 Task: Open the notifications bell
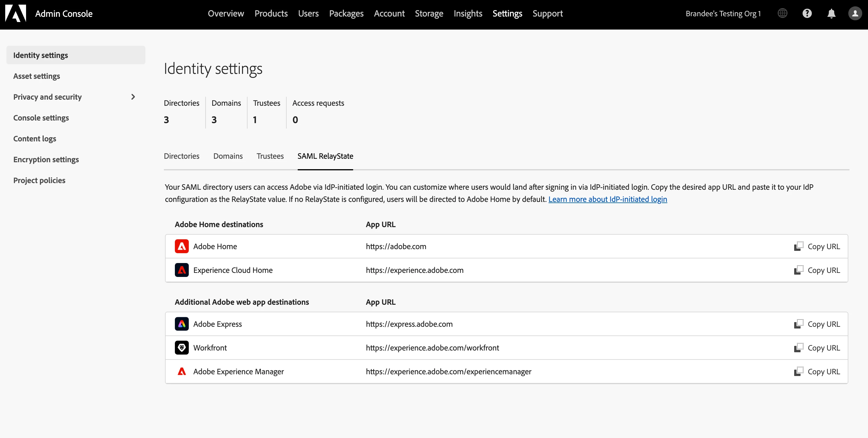[831, 14]
